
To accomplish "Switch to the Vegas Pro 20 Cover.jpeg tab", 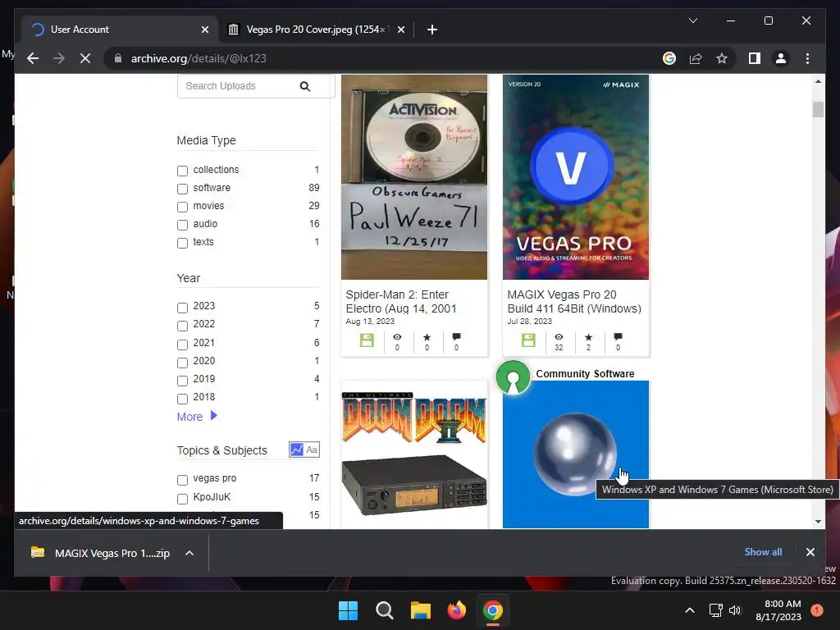I will (316, 30).
